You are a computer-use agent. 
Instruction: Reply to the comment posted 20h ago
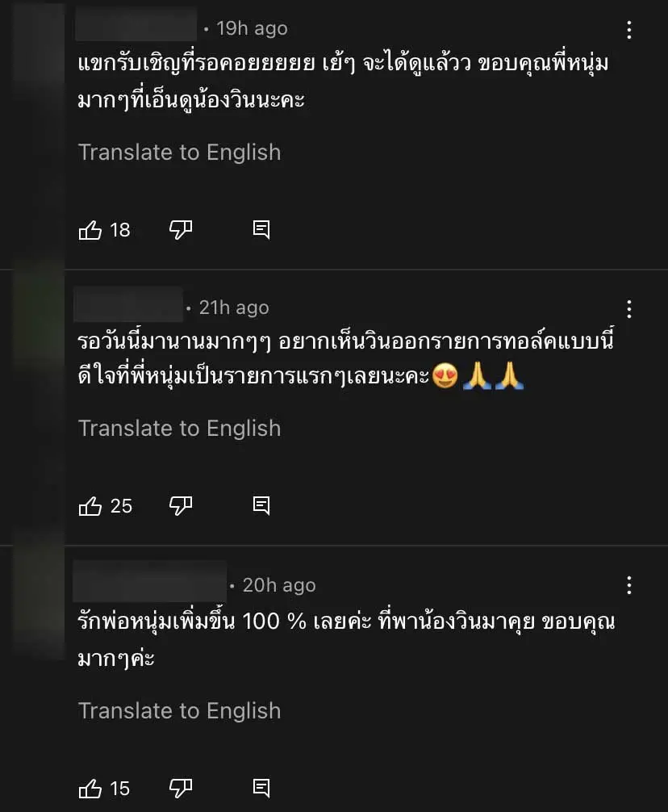tap(261, 788)
